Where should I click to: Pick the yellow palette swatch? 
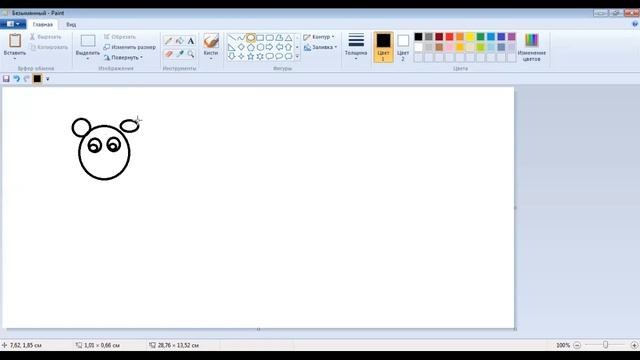point(470,37)
